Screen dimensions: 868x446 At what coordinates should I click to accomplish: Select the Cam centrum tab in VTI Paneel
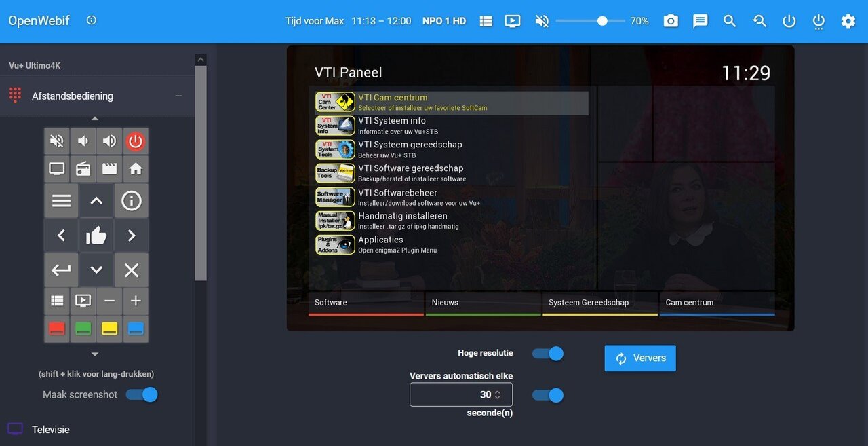690,303
